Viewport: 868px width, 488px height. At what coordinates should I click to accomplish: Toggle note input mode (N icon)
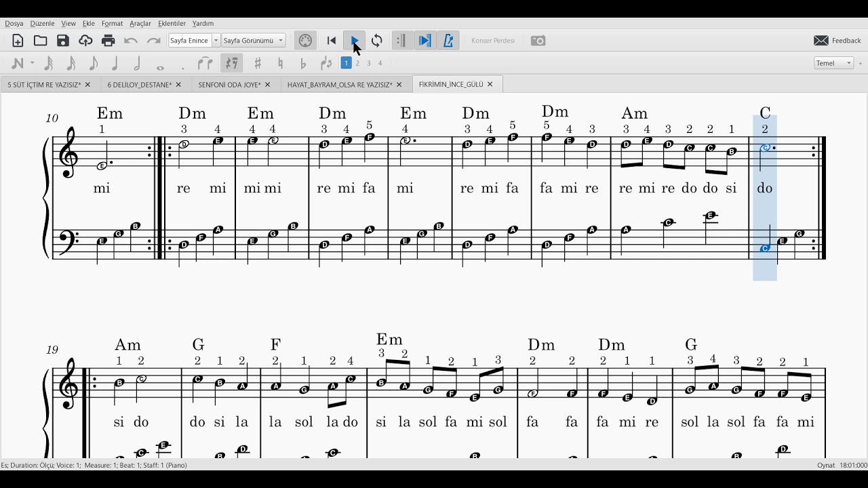pos(18,63)
